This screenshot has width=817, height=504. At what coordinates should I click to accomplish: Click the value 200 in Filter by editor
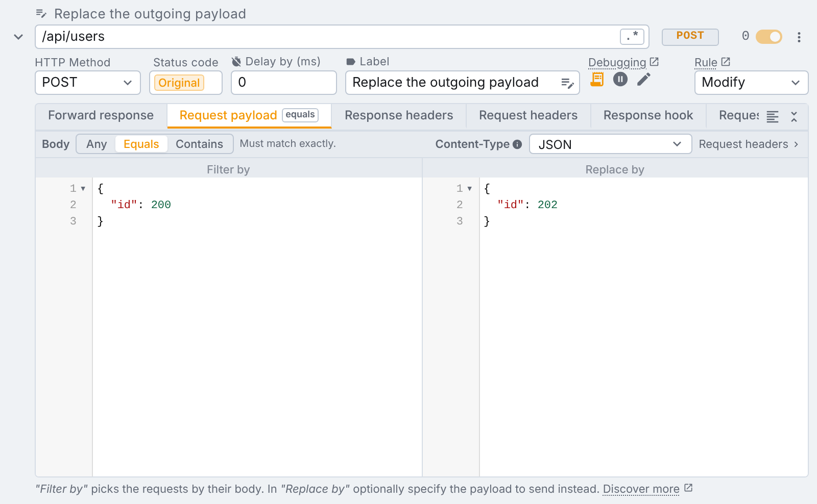pos(161,205)
